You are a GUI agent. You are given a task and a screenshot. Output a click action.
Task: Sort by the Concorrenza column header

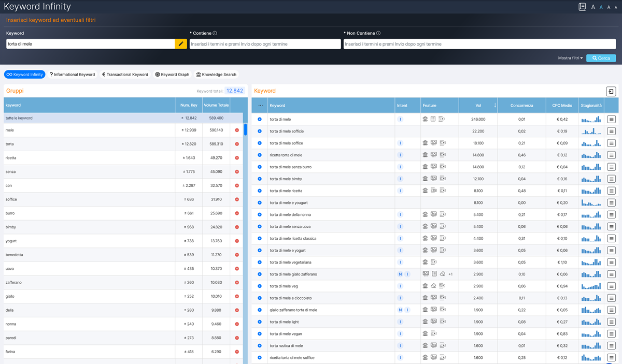[521, 105]
